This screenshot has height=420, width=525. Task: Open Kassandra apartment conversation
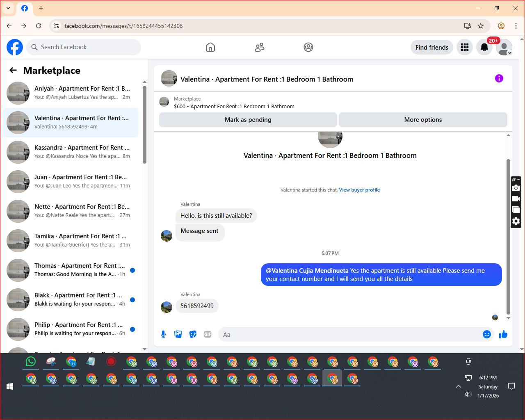71,152
